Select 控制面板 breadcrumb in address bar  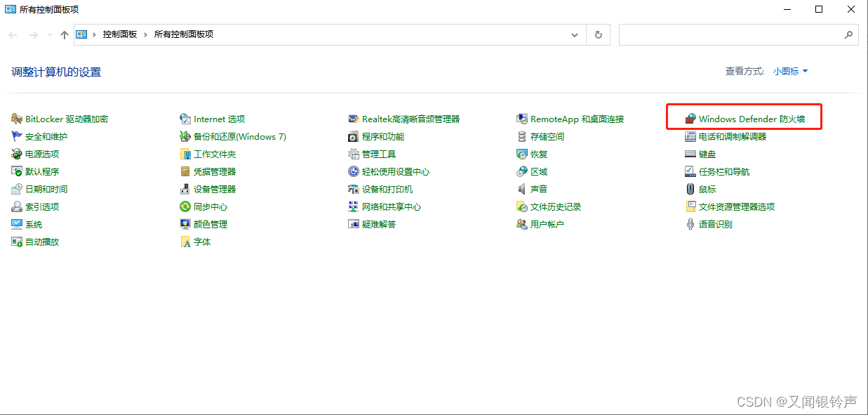tap(120, 34)
